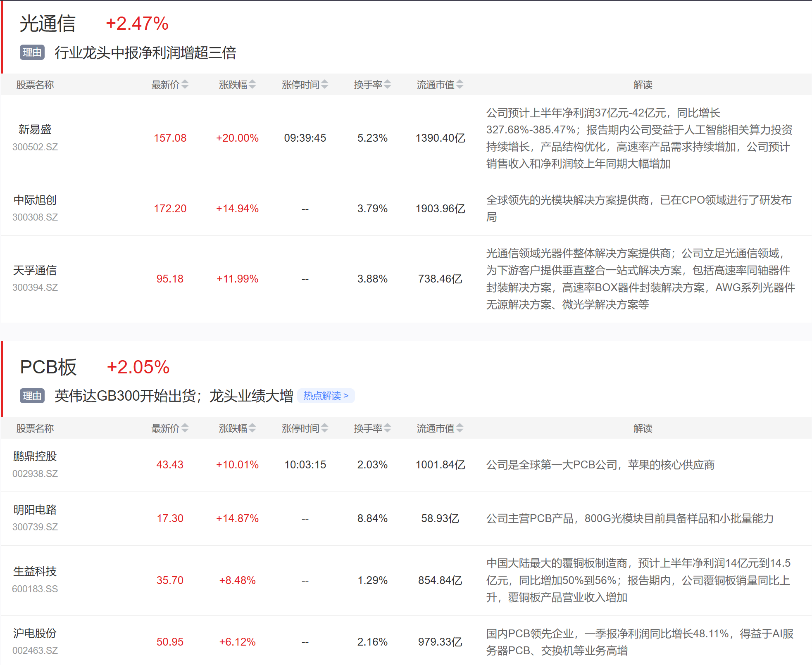
Task: Click the 光通信 sector title
Action: point(48,24)
